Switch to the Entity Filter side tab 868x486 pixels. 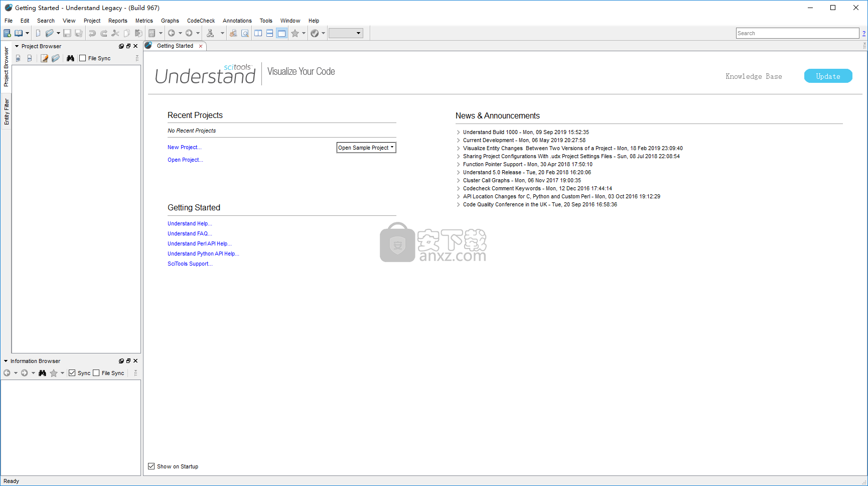(7, 111)
